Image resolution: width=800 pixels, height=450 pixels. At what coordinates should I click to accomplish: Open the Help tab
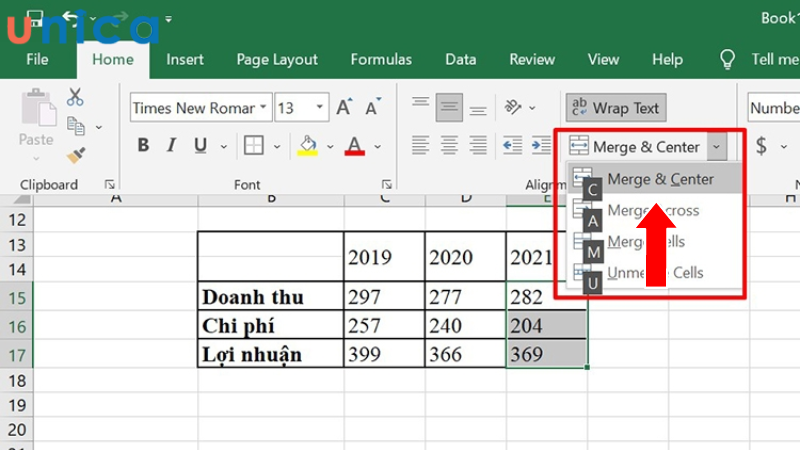pos(667,60)
